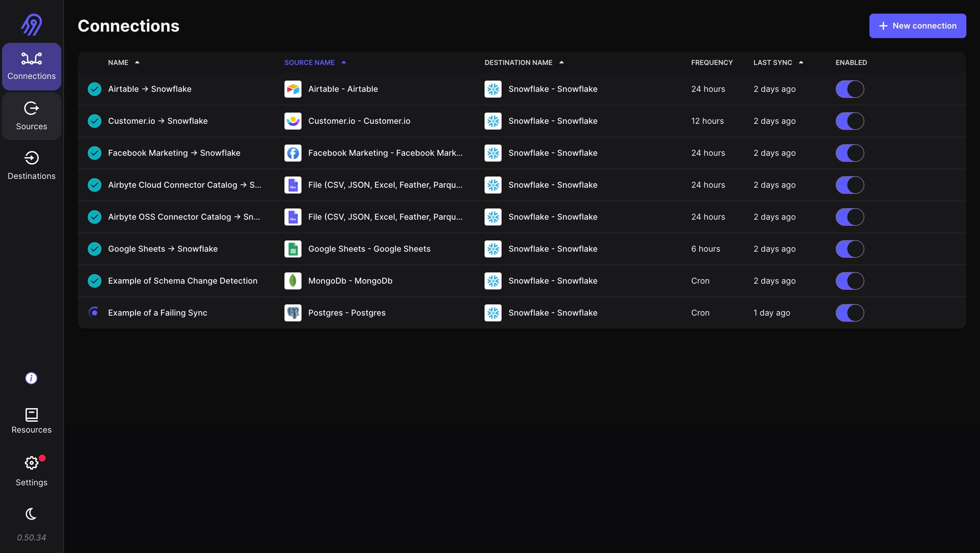980x553 pixels.
Task: Click the info icon in the sidebar
Action: [31, 378]
